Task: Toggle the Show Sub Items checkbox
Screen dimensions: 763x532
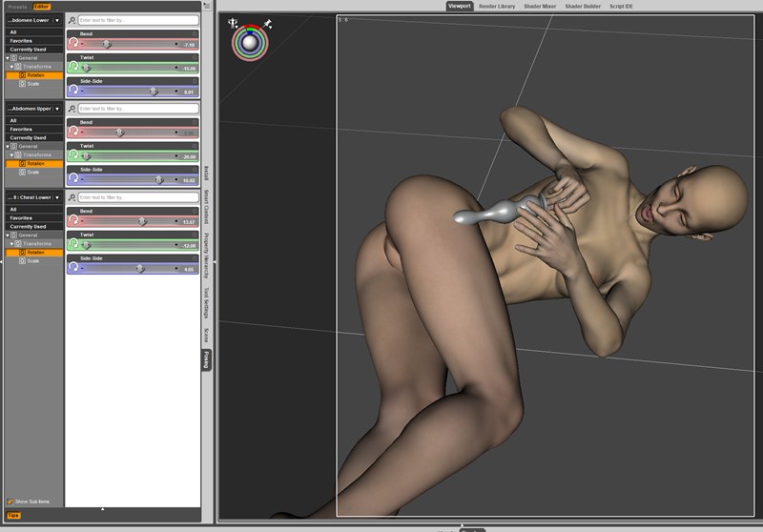Action: (10, 501)
